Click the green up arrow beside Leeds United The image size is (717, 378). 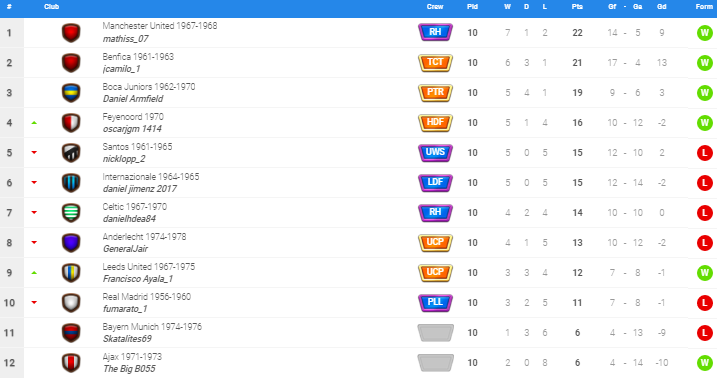tap(34, 273)
